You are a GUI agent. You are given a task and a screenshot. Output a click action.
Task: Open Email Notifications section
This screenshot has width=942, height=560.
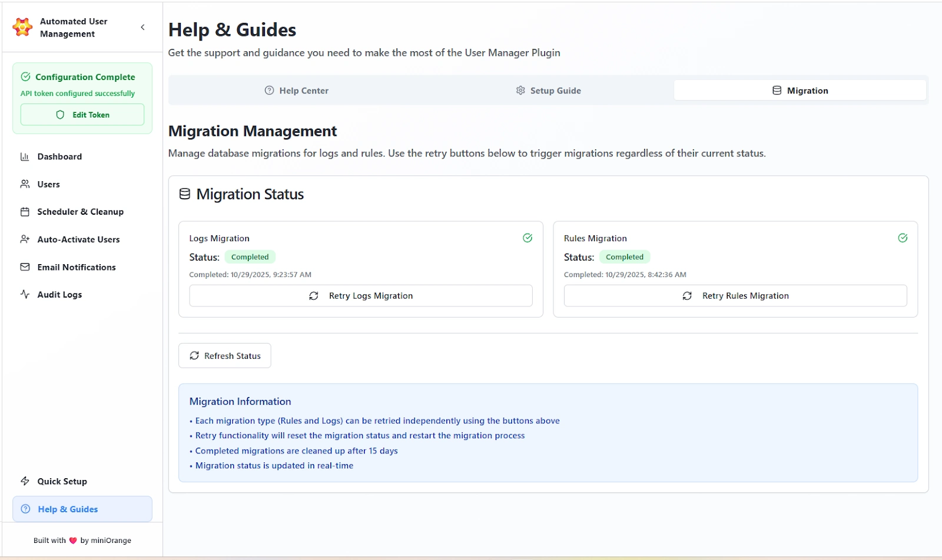point(76,267)
